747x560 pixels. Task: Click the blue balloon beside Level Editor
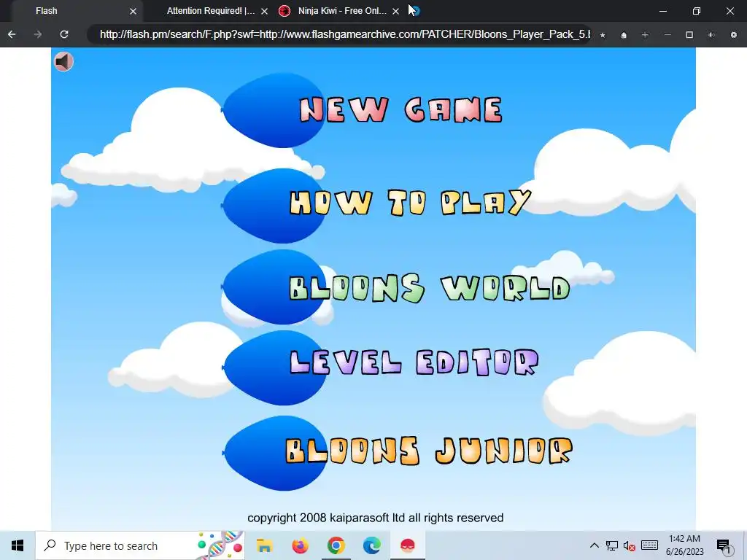point(275,367)
